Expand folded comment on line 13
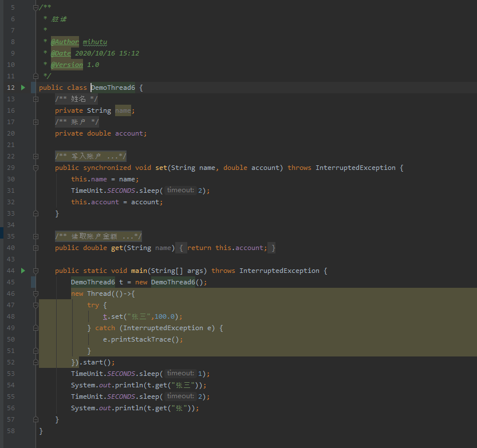Screen dimensions: 477x448 coord(36,99)
